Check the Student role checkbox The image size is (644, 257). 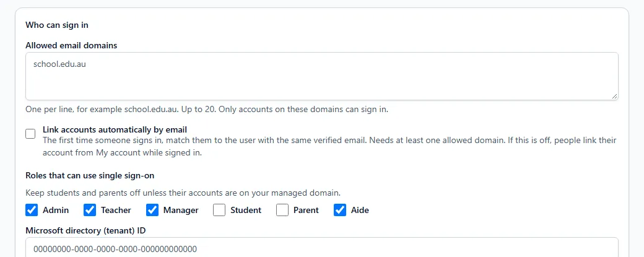(219, 210)
